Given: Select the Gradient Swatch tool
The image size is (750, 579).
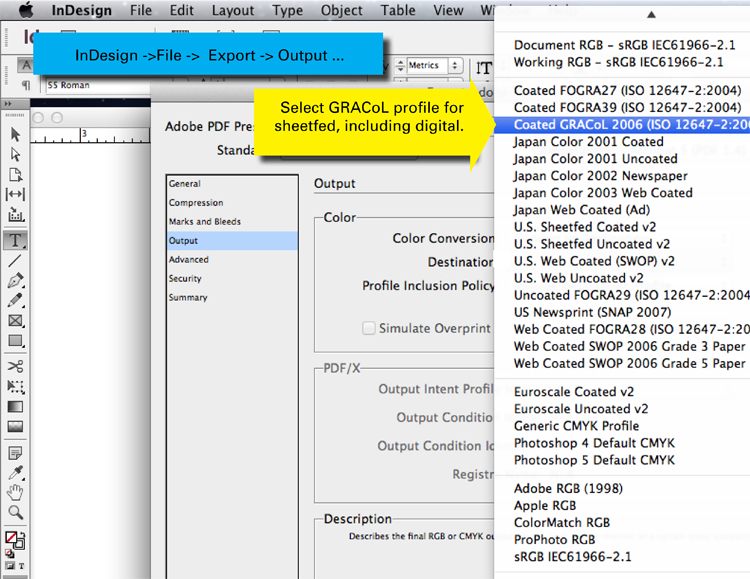Looking at the screenshot, I should [x=15, y=407].
